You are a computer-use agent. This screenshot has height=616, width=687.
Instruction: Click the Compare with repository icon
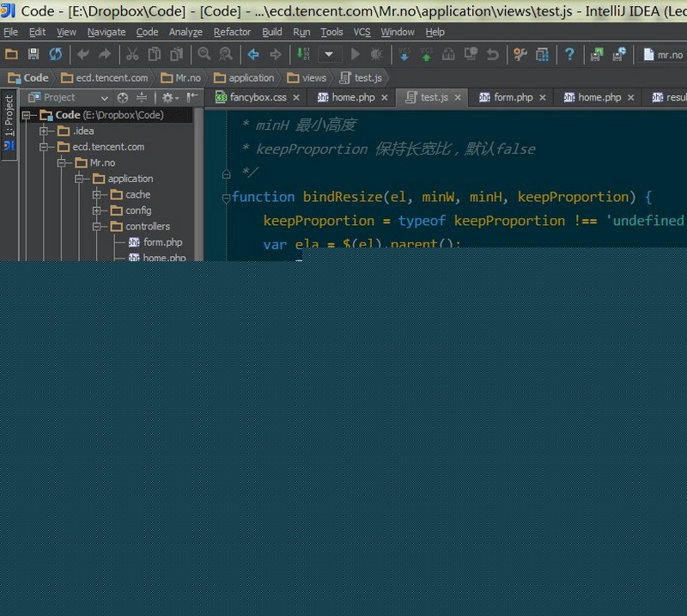click(448, 54)
